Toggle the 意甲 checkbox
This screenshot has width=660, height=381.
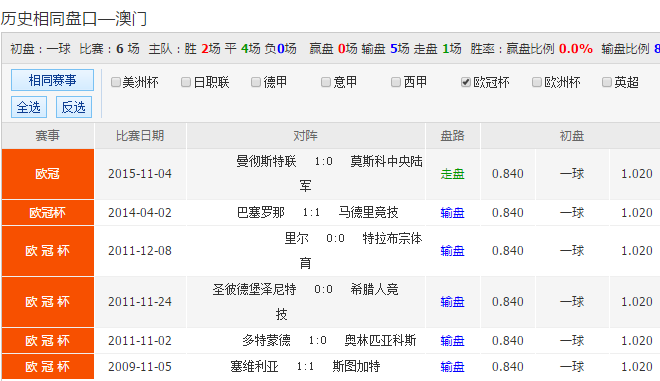[325, 82]
